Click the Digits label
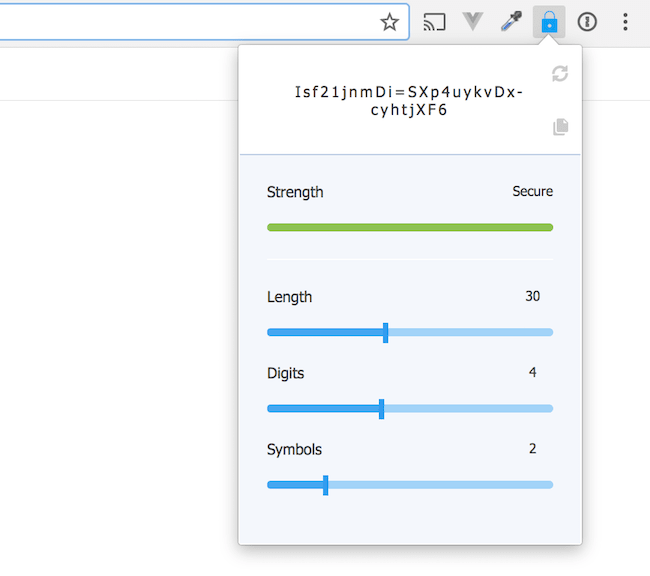This screenshot has height=576, width=650. (x=286, y=373)
